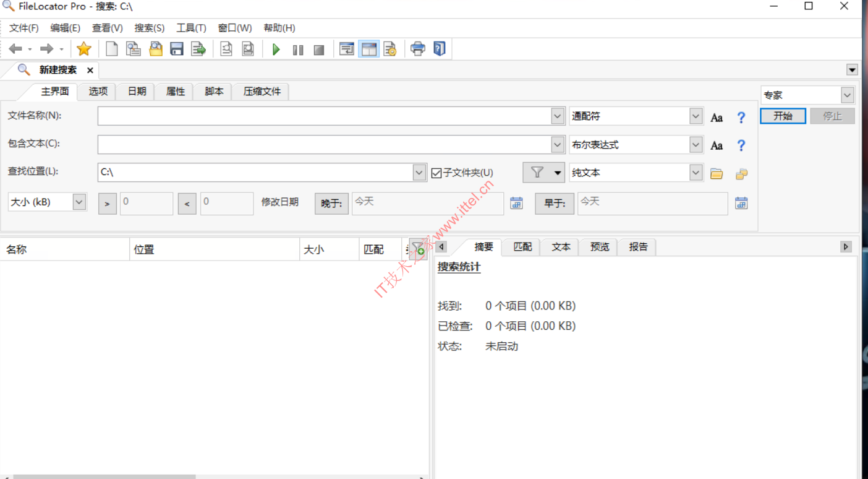Click the horizontal scrollbar under results list
The width and height of the screenshot is (868, 479).
click(105, 477)
